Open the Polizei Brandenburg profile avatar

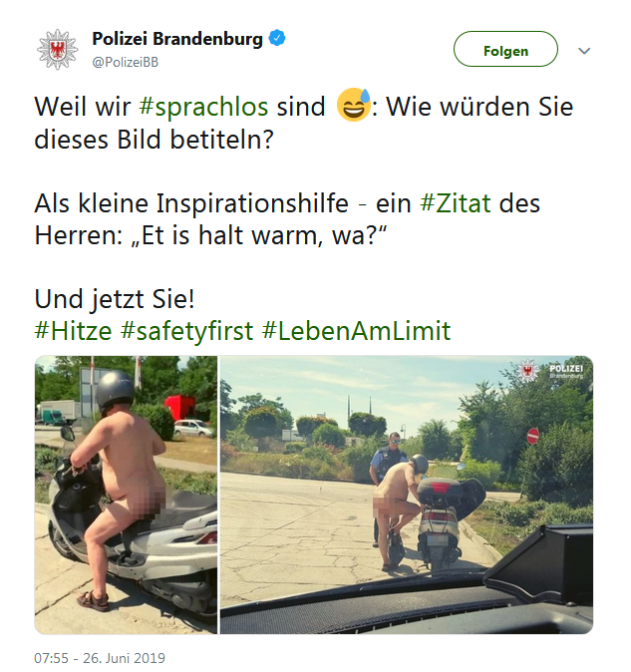[58, 49]
